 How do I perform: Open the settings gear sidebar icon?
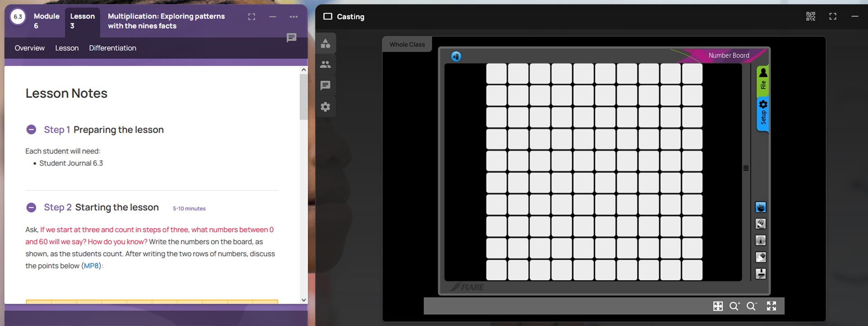(325, 107)
